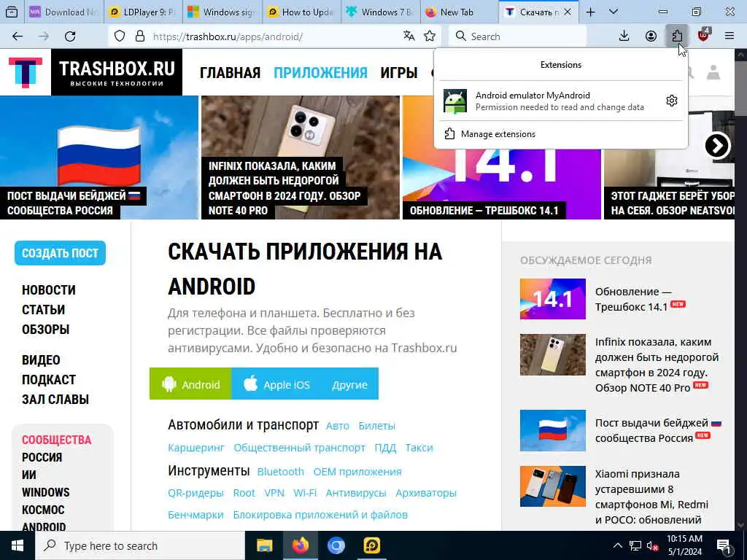Show hidden system tray icons chevron
747x560 pixels.
617,545
